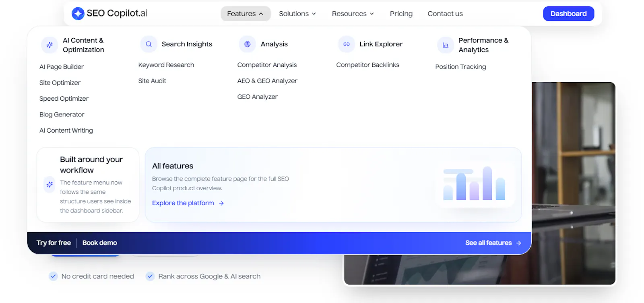Open Site Optimizer feature
644x303 pixels.
(x=60, y=83)
